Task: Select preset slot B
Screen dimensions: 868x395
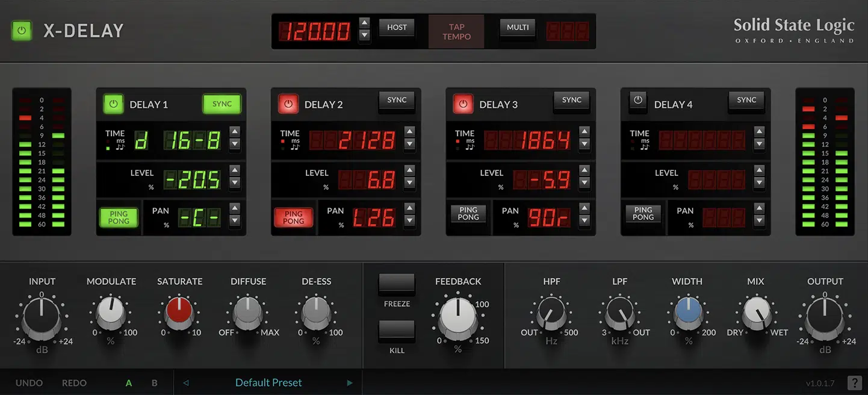Action: pos(155,383)
